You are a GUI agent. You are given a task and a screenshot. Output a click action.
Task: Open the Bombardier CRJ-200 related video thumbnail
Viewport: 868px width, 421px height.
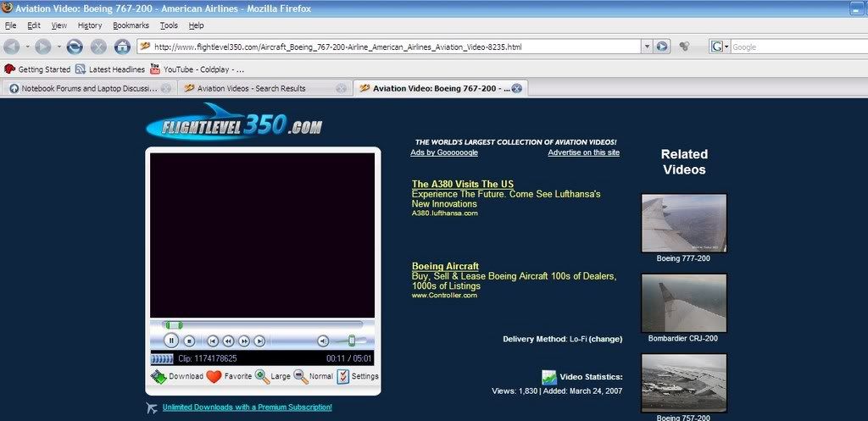pos(684,303)
